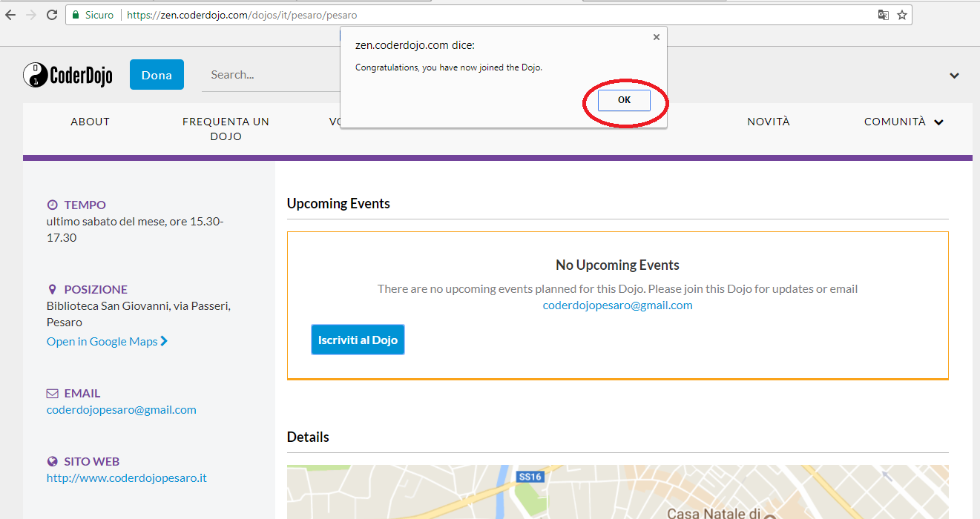
Task: Expand the user menu chevron at top right
Action: click(x=955, y=76)
